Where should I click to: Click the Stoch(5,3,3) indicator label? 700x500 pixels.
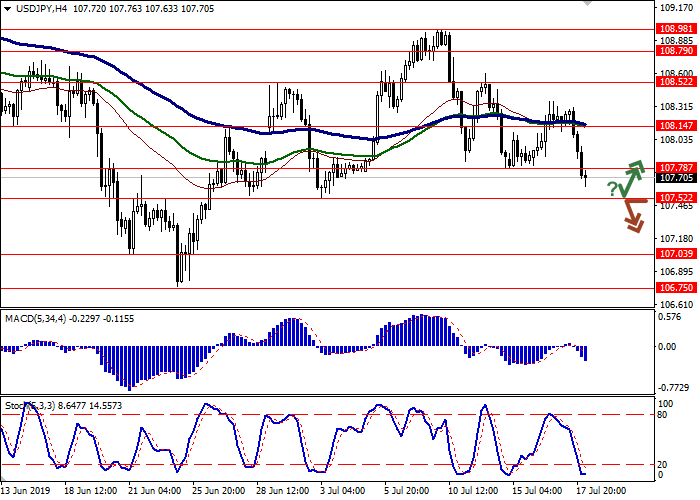click(x=28, y=407)
